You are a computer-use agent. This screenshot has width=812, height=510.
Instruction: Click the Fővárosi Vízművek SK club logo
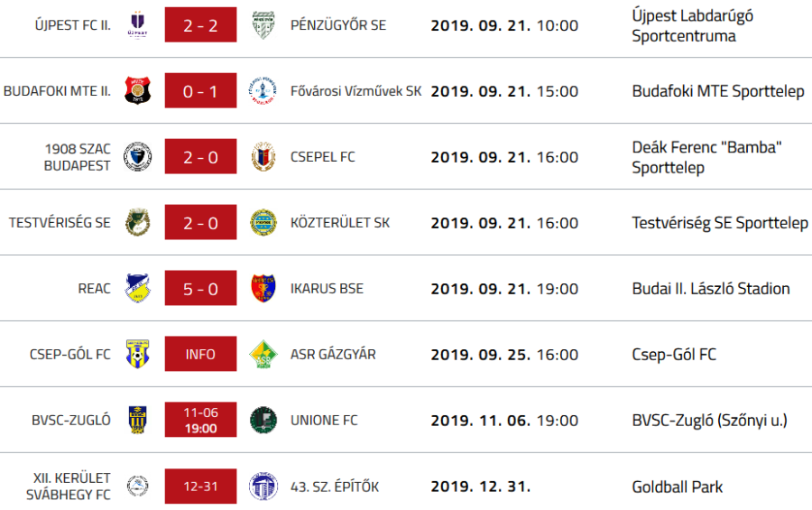click(263, 91)
